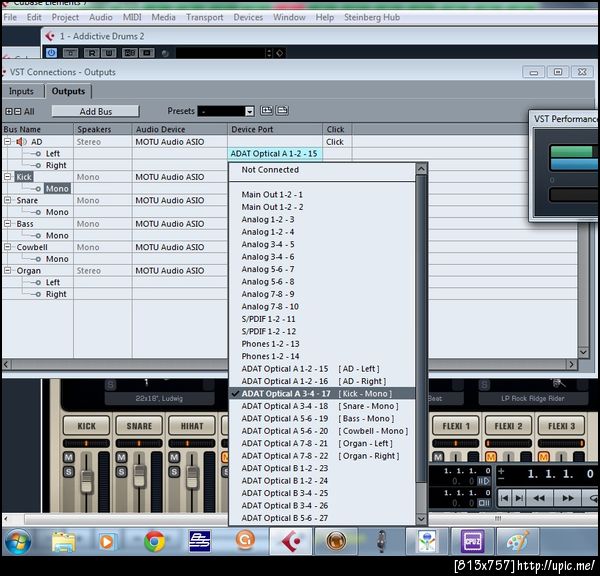
Task: Click the Store preset icon next to Presets
Action: tap(267, 111)
